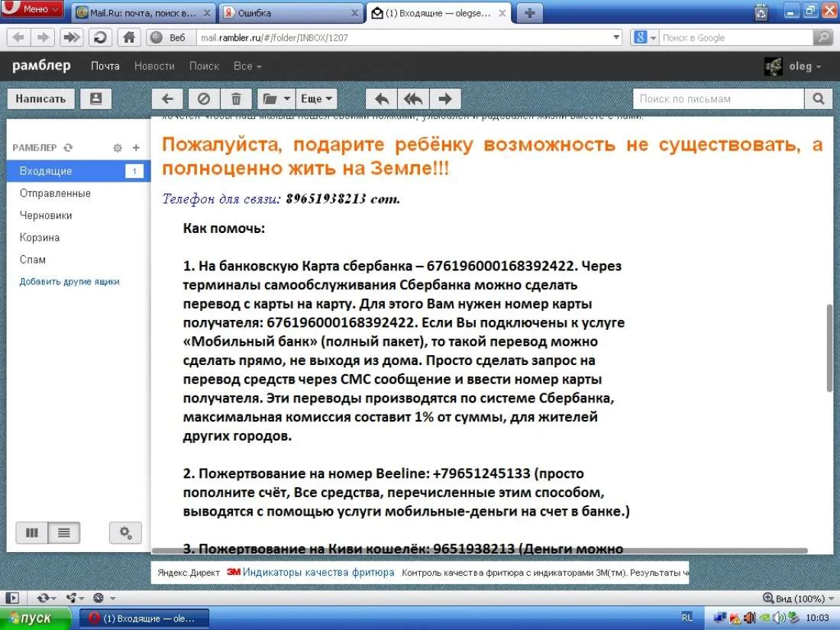Image resolution: width=840 pixels, height=630 pixels.
Task: Close the Mail.Ru tab
Action: pos(207,13)
